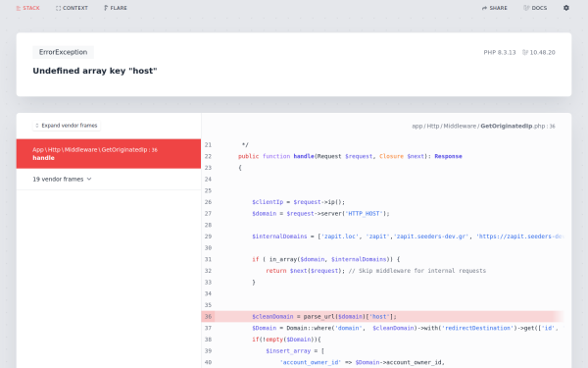588x368 pixels.
Task: Open the GetOriginatedIp.php file path link
Action: [483, 127]
